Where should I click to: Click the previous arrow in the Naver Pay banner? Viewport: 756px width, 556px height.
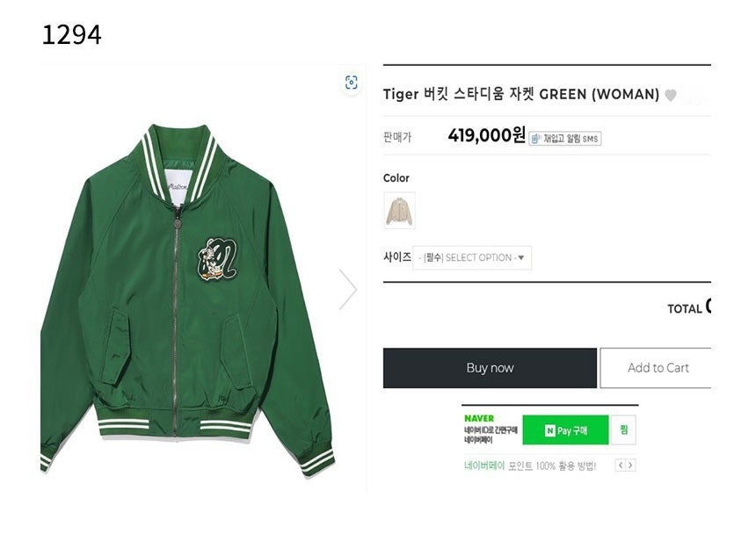(x=620, y=466)
